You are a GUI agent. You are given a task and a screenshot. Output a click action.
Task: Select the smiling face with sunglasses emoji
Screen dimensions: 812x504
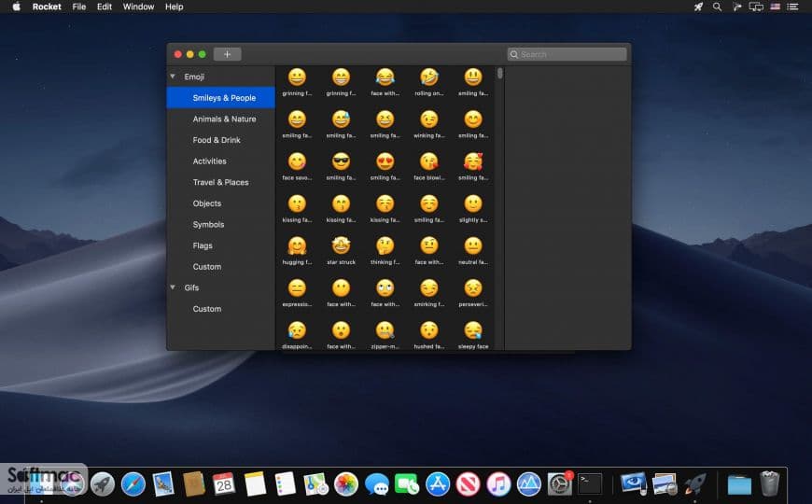click(341, 161)
